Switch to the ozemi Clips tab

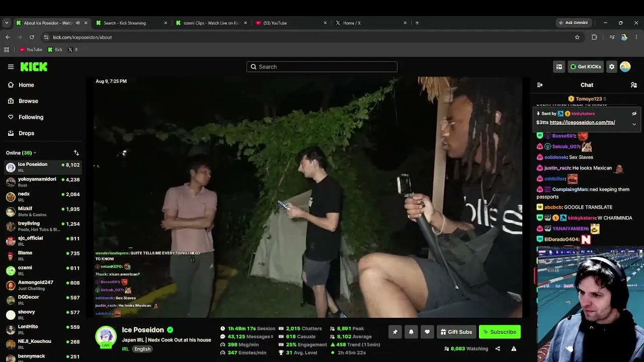tap(212, 23)
